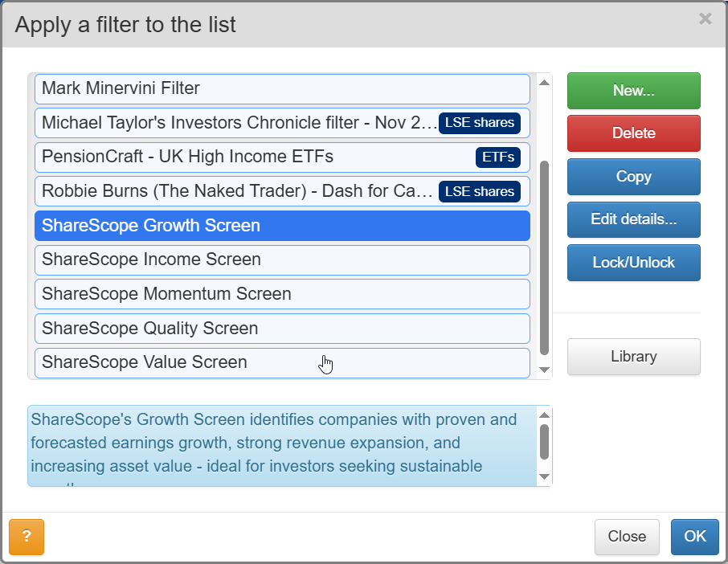Click LSE shares badge on Michael Taylor row

480,123
